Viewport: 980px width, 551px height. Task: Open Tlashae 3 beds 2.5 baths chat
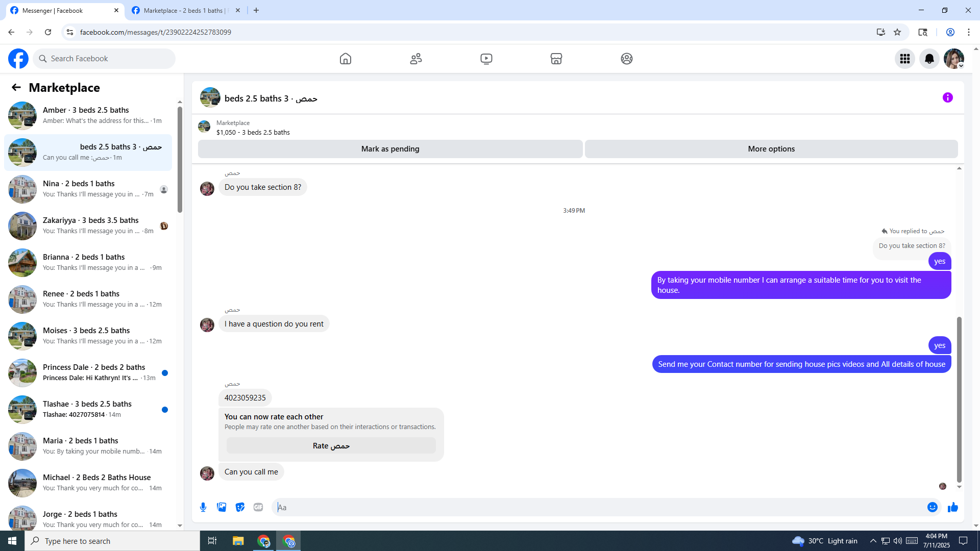click(88, 409)
